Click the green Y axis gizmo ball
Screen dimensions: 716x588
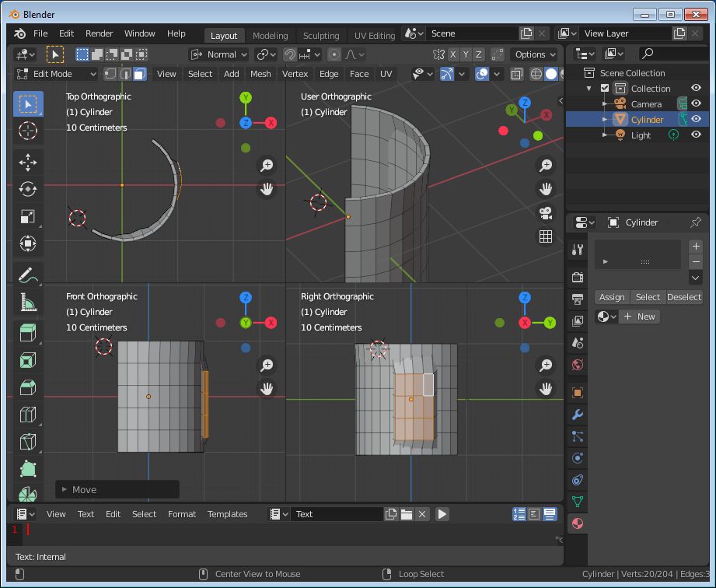[x=246, y=98]
